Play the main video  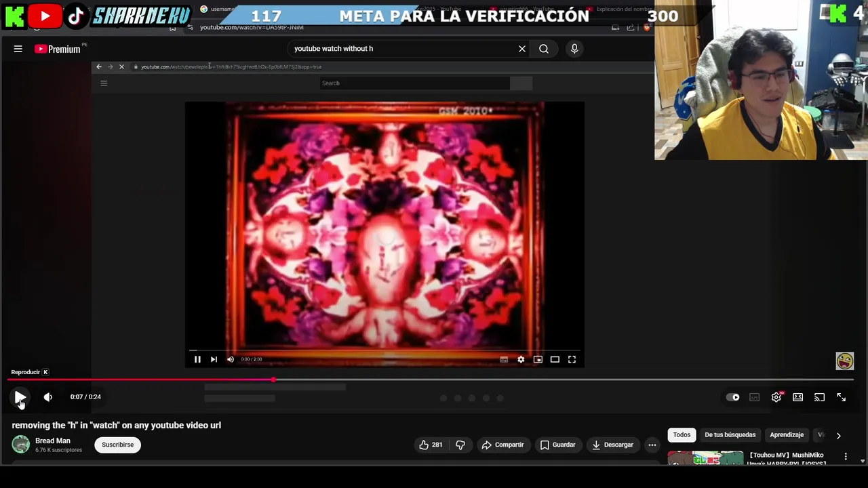[x=20, y=397]
